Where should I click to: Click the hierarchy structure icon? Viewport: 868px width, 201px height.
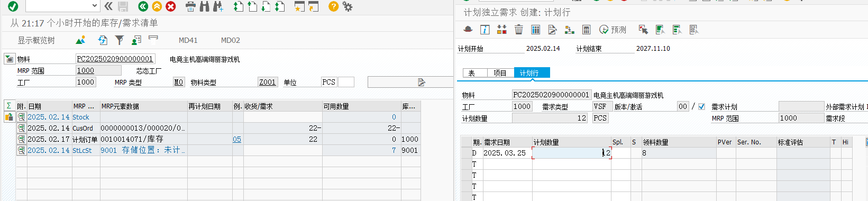(569, 30)
